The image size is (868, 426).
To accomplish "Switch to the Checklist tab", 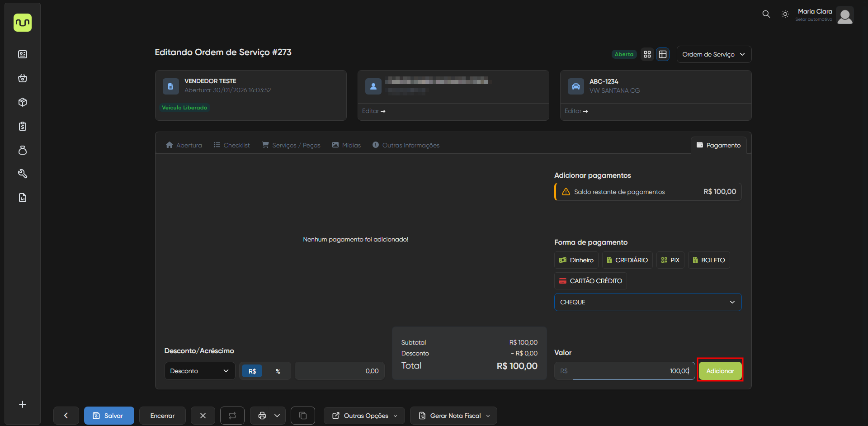I will click(x=231, y=145).
